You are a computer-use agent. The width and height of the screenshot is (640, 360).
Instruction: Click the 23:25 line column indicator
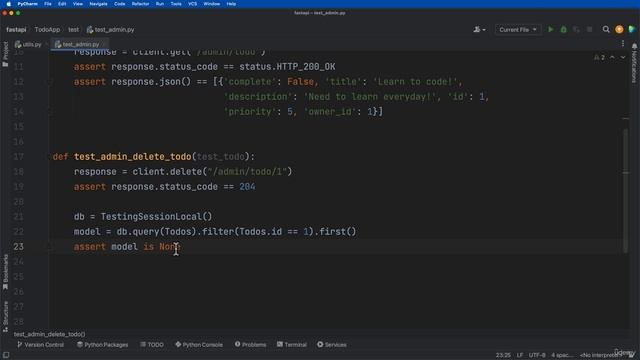[503, 355]
